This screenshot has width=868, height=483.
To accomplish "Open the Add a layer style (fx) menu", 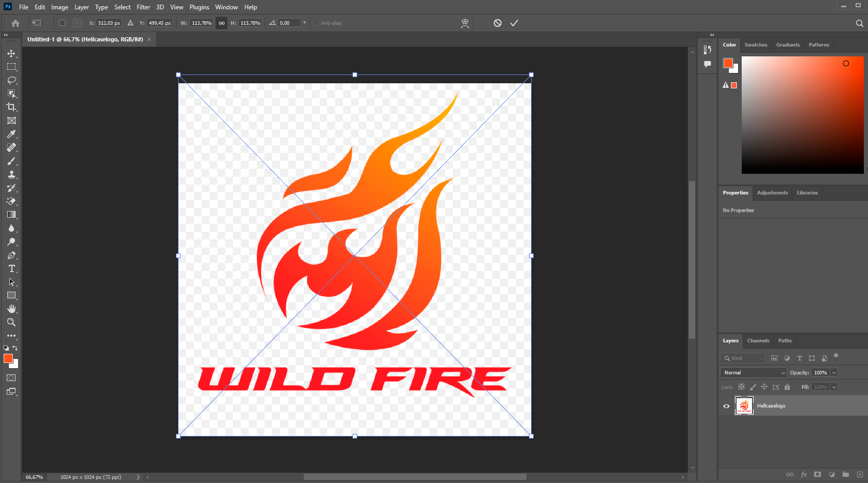I will click(x=804, y=474).
